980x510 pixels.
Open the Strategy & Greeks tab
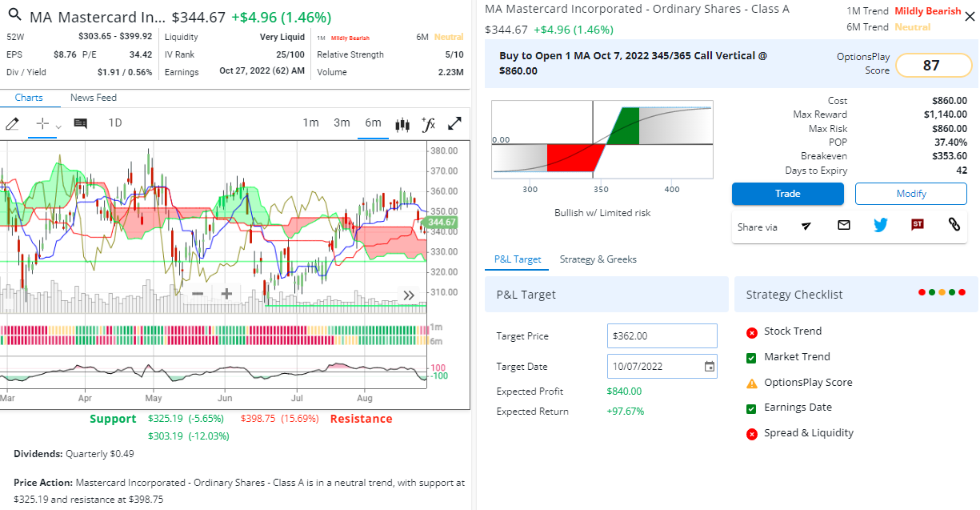(598, 259)
